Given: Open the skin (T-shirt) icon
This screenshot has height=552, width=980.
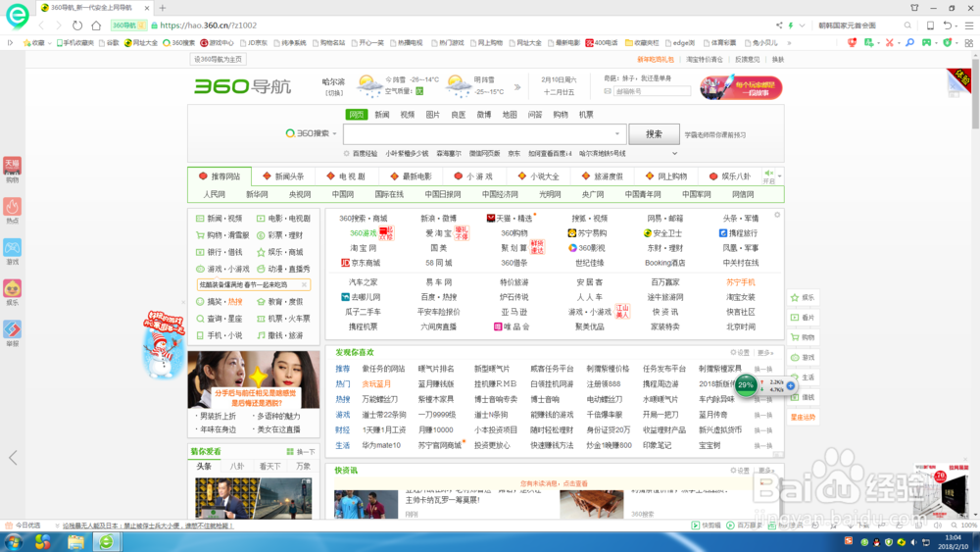Looking at the screenshot, I should tap(915, 8).
